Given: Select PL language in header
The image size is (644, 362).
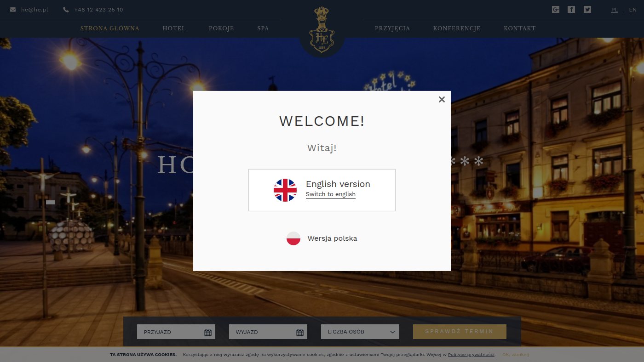Looking at the screenshot, I should pyautogui.click(x=615, y=10).
